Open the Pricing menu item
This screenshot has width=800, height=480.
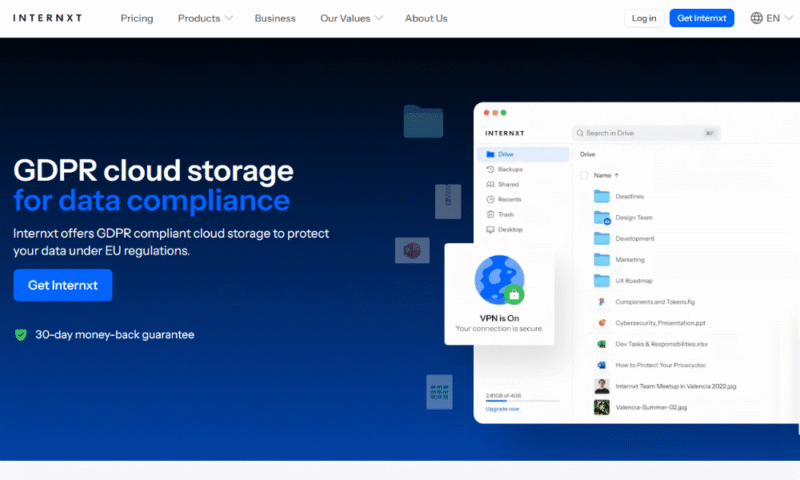tap(138, 18)
